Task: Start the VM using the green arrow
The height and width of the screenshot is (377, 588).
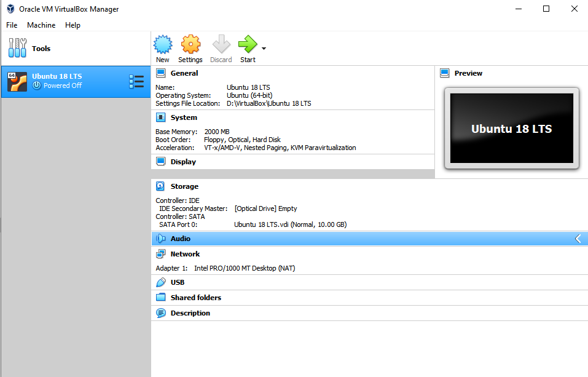Action: pos(248,44)
